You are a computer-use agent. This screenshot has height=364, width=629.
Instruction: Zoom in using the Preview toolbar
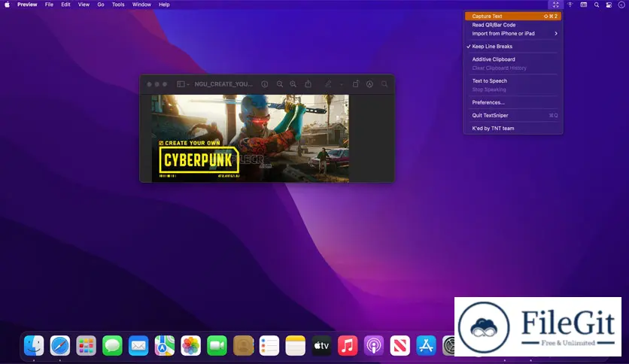293,84
